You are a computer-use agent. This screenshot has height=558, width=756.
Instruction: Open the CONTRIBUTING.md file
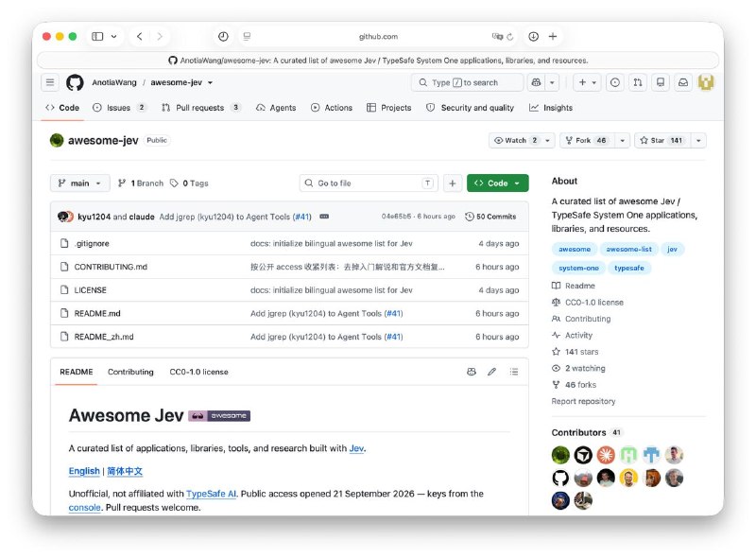[x=111, y=267]
